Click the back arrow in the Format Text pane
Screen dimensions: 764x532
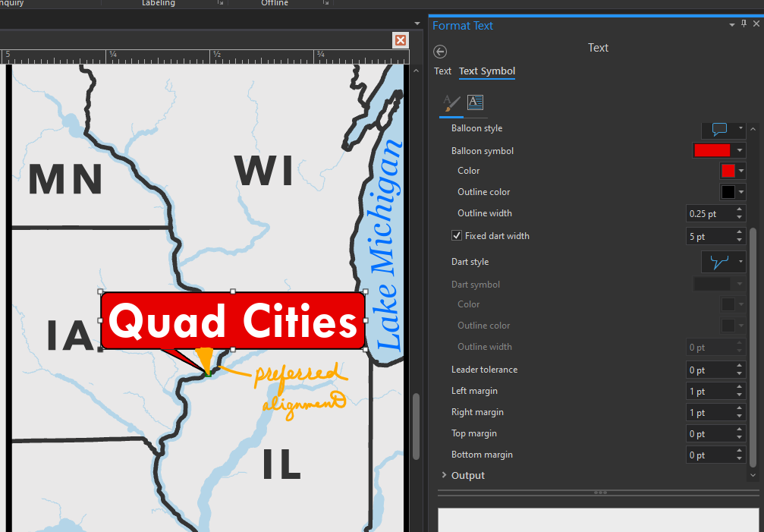point(439,52)
